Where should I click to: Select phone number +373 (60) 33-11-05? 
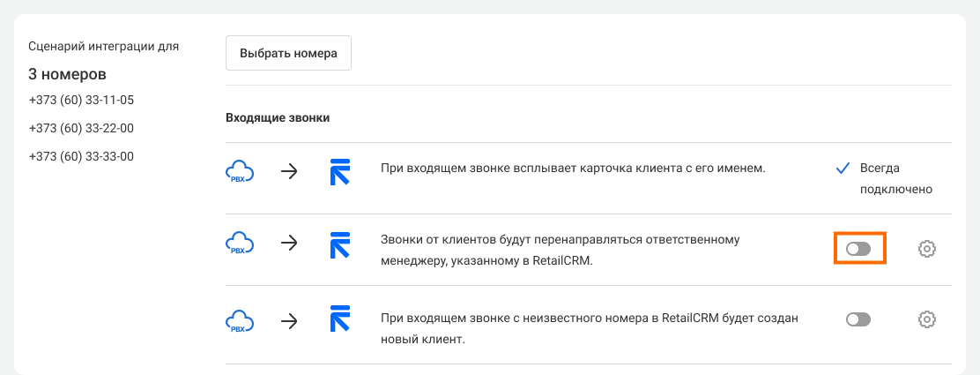pos(81,100)
